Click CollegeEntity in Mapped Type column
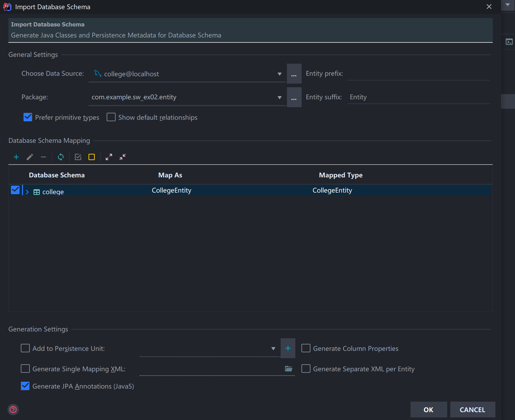The image size is (515, 420). tap(332, 190)
